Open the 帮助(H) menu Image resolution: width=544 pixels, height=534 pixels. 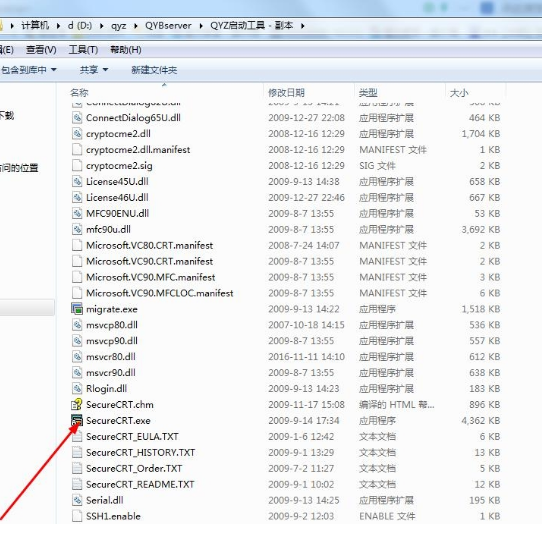126,50
